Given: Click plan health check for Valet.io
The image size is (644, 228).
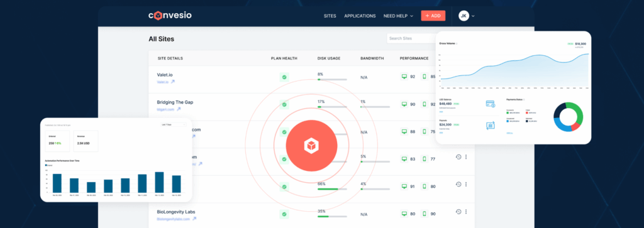Looking at the screenshot, I should [284, 77].
